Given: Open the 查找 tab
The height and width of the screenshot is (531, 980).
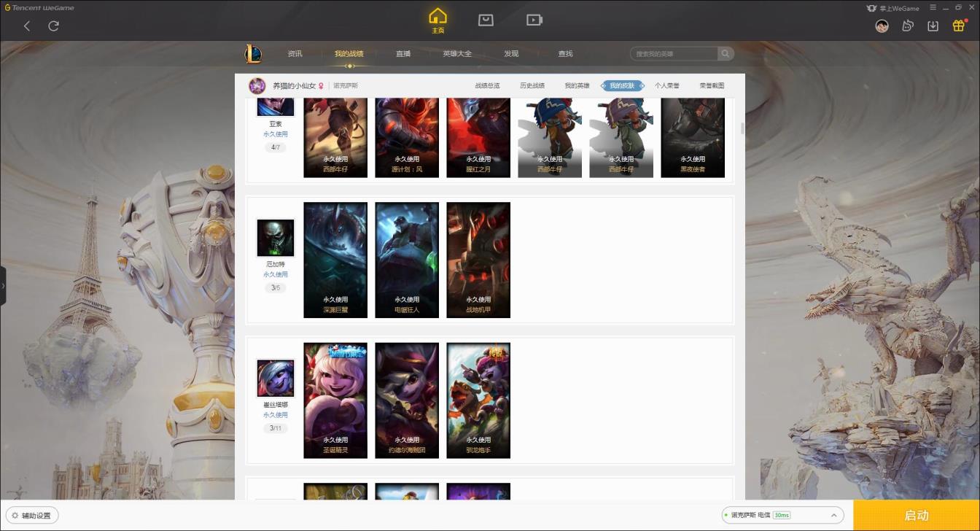Looking at the screenshot, I should click(565, 54).
